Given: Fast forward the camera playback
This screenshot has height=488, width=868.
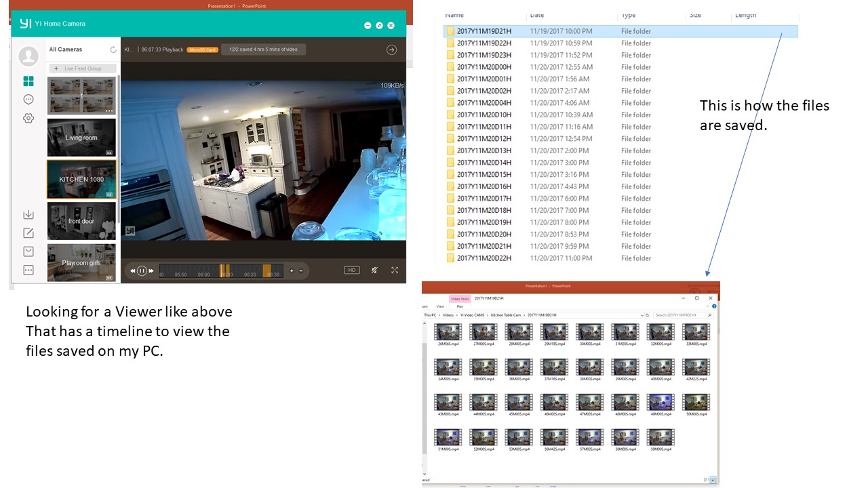Looking at the screenshot, I should click(x=151, y=270).
